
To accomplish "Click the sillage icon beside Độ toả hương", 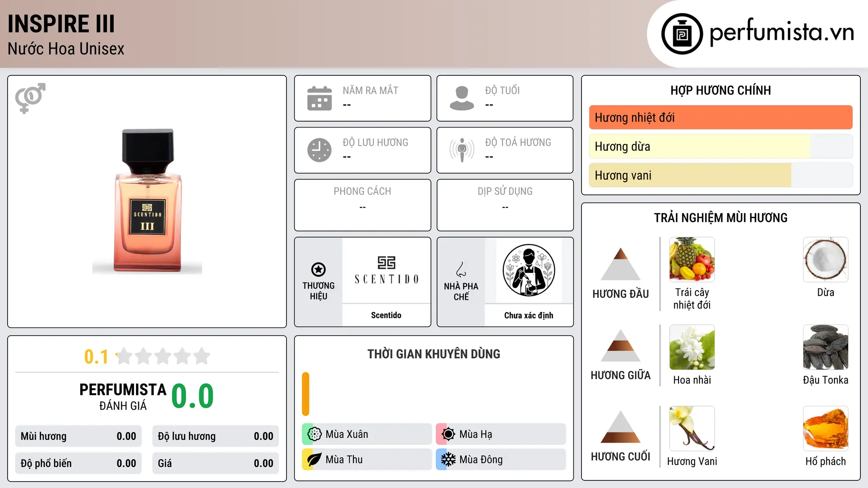I will tap(462, 150).
